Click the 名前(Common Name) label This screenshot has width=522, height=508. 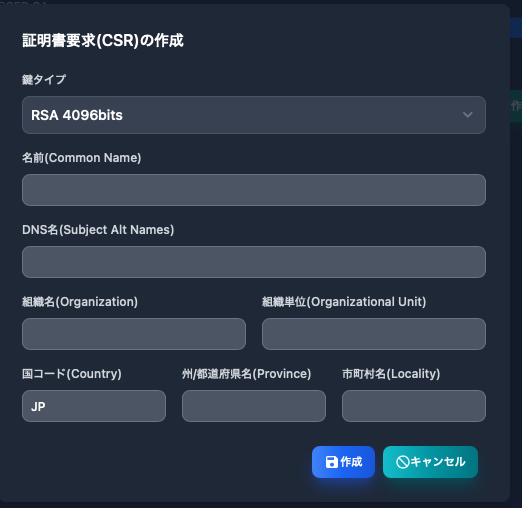[82, 158]
